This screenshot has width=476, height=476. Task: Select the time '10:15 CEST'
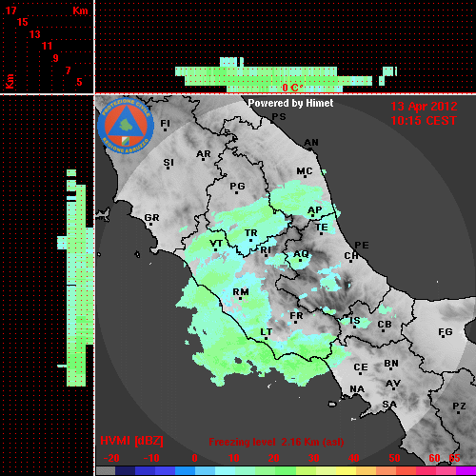tap(424, 121)
